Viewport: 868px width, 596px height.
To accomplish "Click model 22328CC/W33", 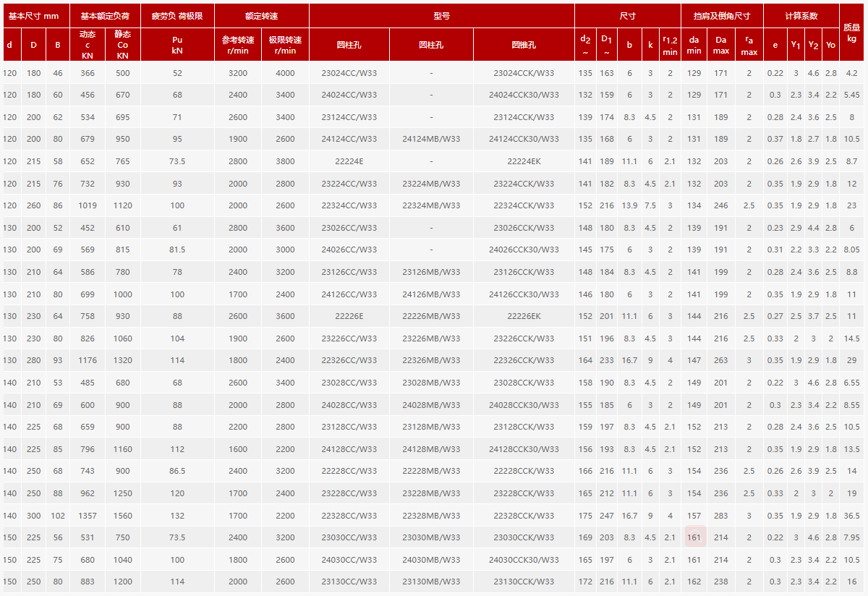I will 349,516.
